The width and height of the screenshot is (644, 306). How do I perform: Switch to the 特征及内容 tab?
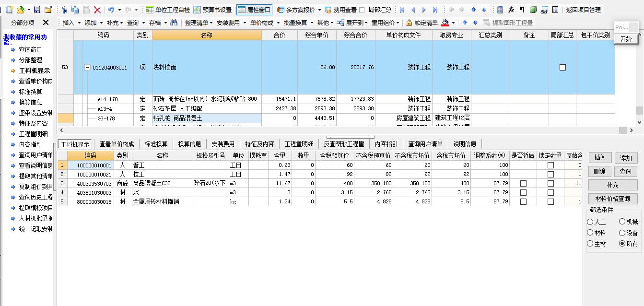pyautogui.click(x=259, y=144)
